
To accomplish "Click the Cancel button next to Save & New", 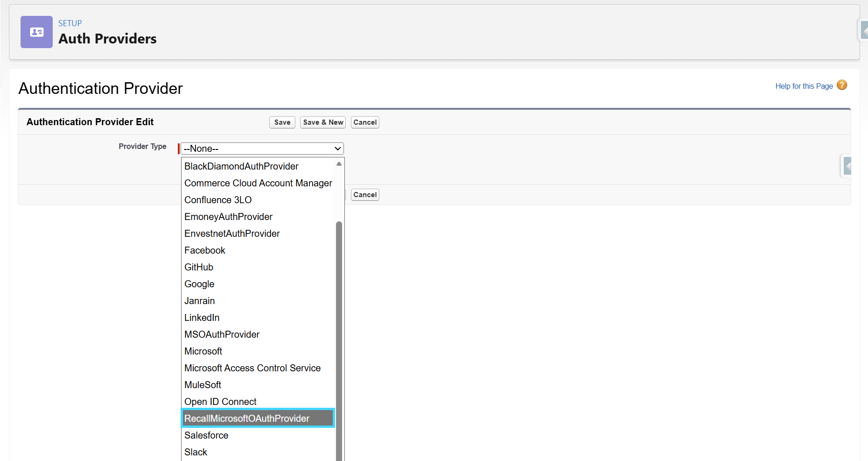I will tap(365, 122).
